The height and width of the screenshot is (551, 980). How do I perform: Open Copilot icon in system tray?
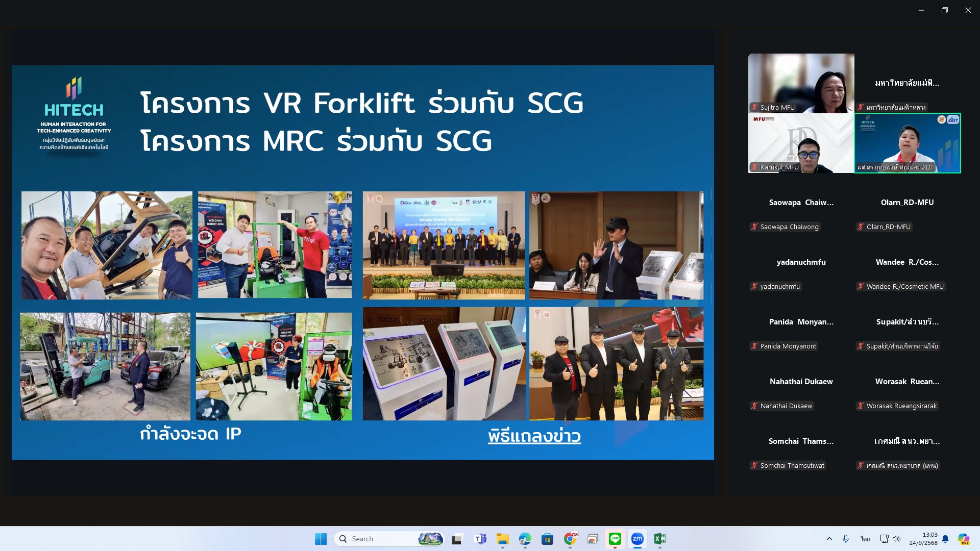(963, 539)
